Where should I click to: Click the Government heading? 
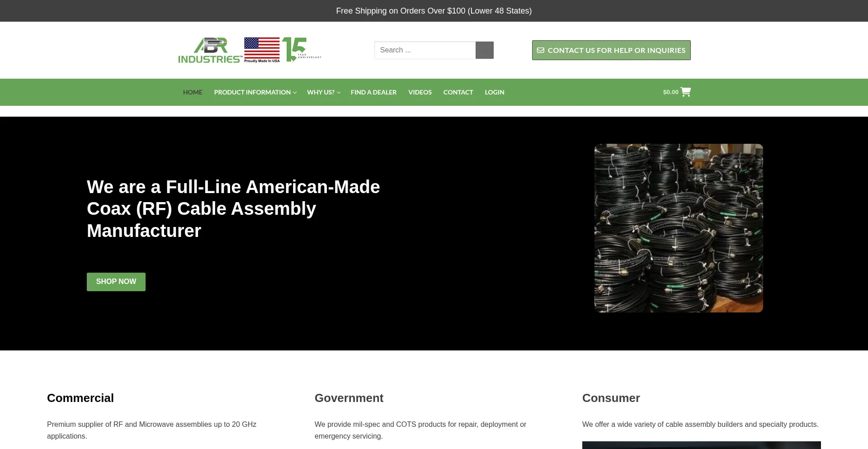pyautogui.click(x=349, y=398)
